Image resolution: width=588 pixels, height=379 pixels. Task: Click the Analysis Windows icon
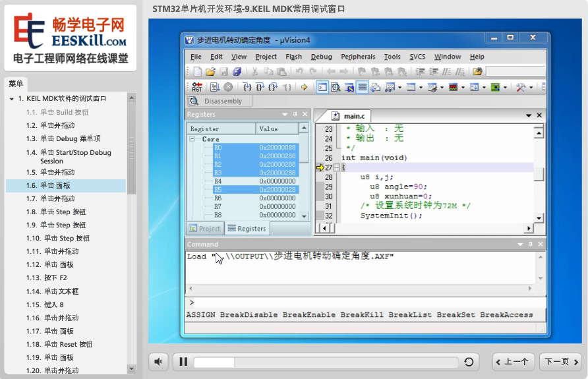coord(454,88)
